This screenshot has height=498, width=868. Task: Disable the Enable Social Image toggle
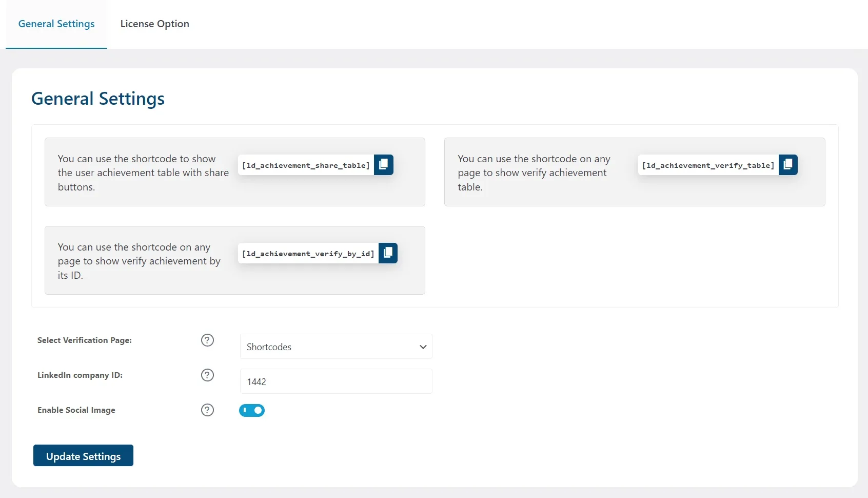[252, 410]
